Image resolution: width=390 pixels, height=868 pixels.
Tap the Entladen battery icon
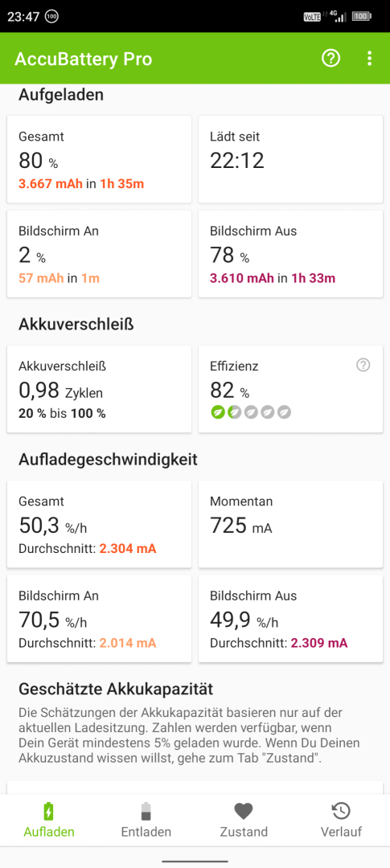(146, 811)
